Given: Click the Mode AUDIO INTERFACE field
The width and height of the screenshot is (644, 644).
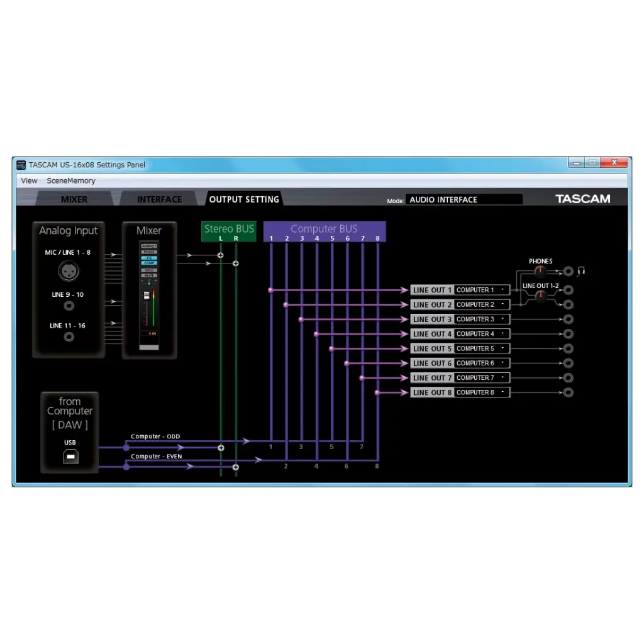Looking at the screenshot, I should [464, 199].
